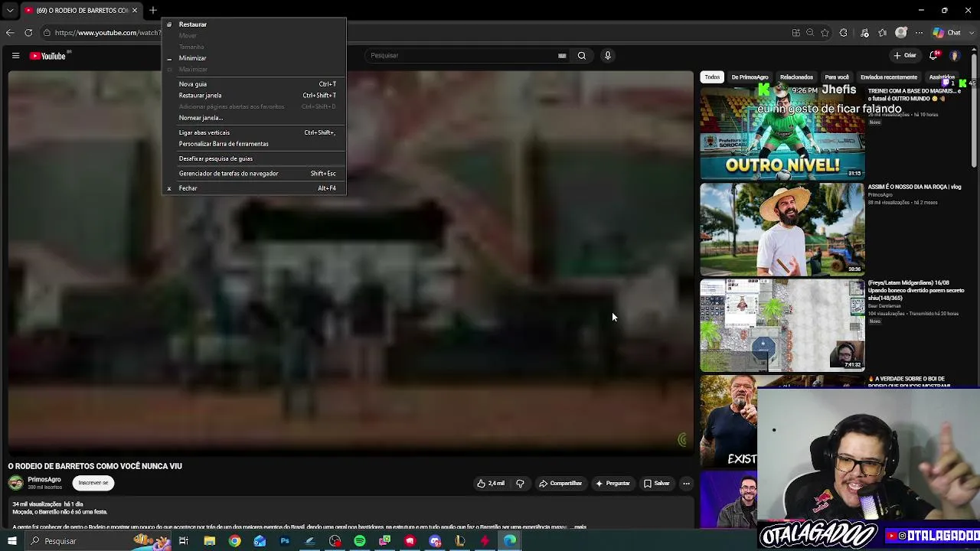Open the Freya Latam Midgardians stream thumbnail
This screenshot has height=551, width=980.
coord(782,325)
